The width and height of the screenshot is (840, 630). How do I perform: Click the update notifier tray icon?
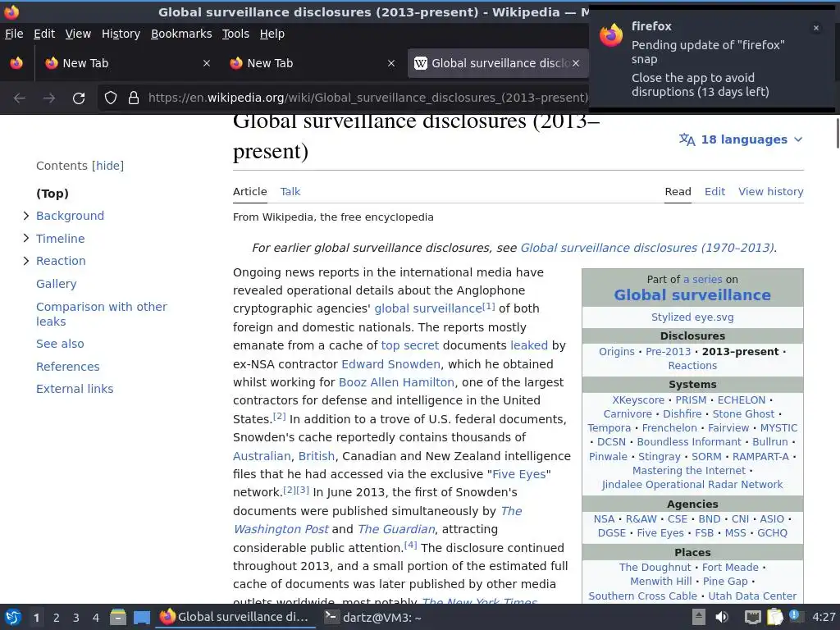pos(795,616)
